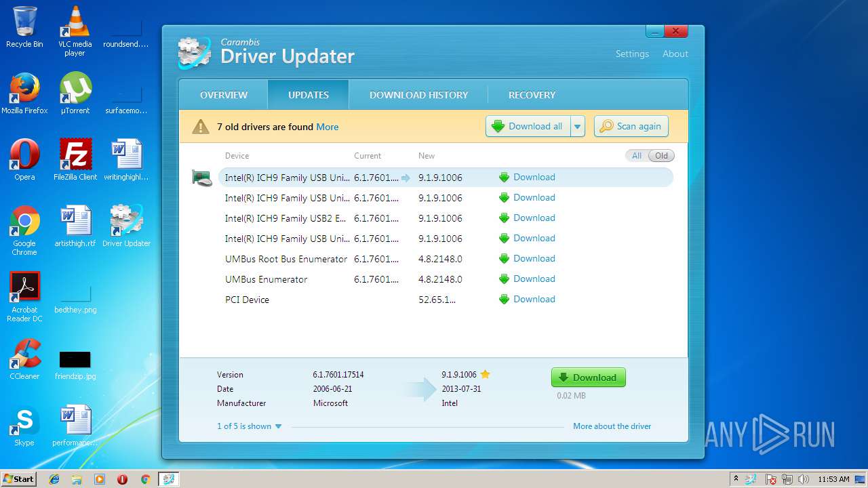Screen dimensions: 868x488
Task: Open the More link beside old drivers message
Action: 328,127
